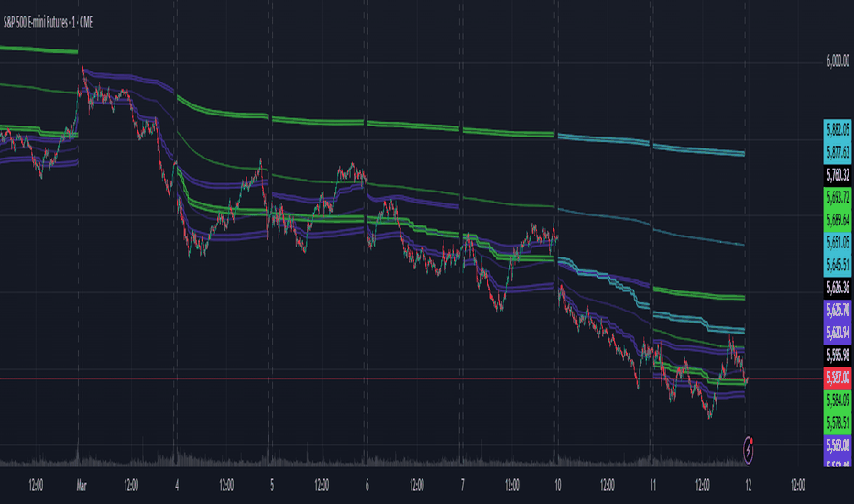The width and height of the screenshot is (854, 504).
Task: Click the black 5,626.36 price label
Action: 838,288
